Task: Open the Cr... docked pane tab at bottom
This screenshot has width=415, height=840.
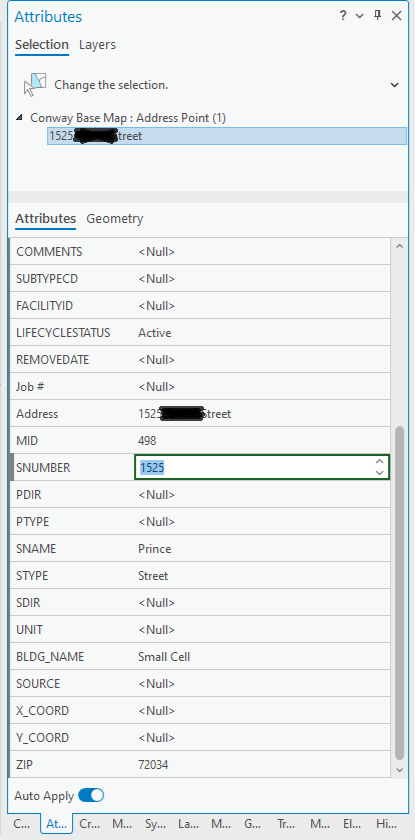Action: point(89,824)
